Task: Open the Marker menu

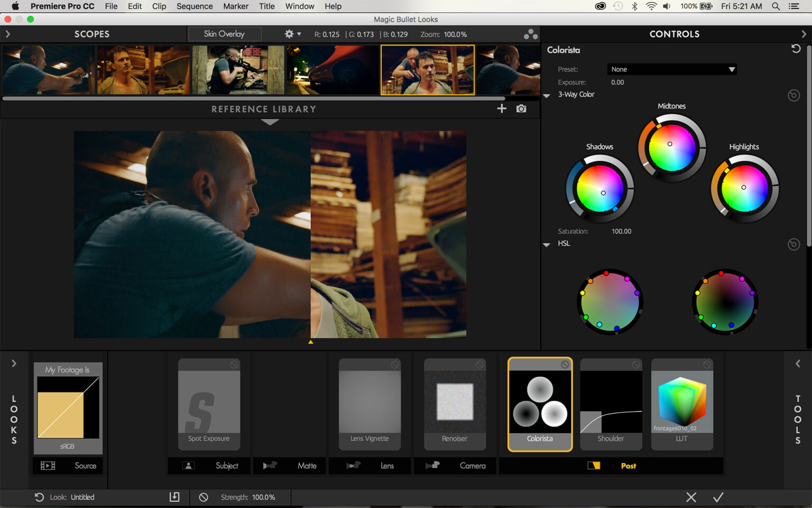Action: pos(236,6)
